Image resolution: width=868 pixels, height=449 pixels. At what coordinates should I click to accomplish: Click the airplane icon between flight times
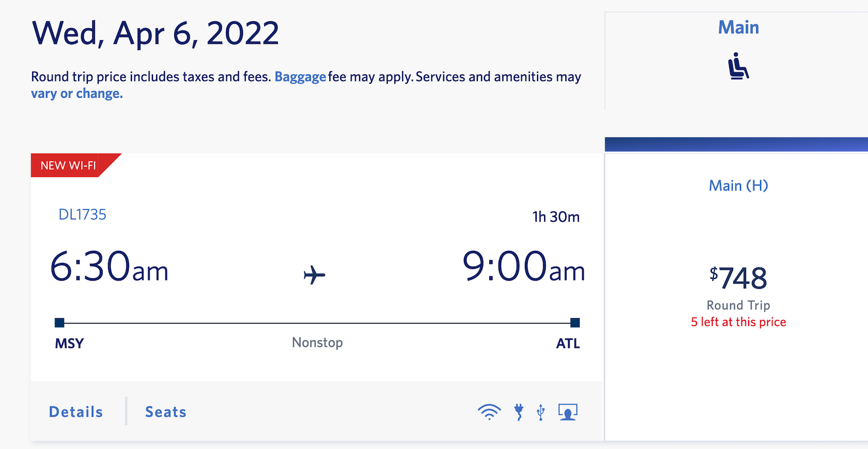coord(314,274)
